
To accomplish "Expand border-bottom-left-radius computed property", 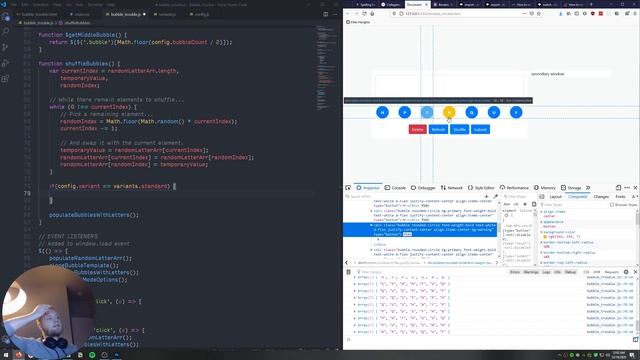I will 542,242.
